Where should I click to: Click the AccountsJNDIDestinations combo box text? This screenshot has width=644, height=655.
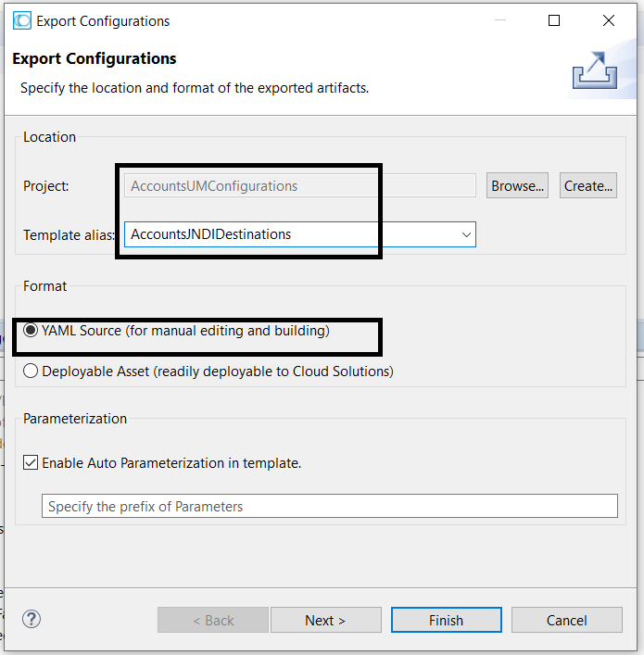210,234
